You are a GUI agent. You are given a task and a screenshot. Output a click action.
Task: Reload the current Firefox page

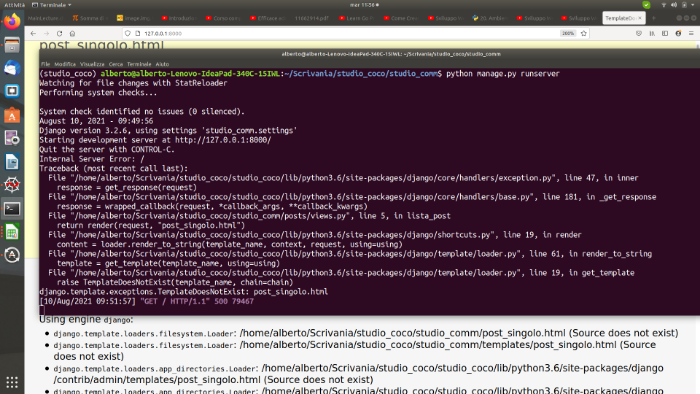coord(59,33)
